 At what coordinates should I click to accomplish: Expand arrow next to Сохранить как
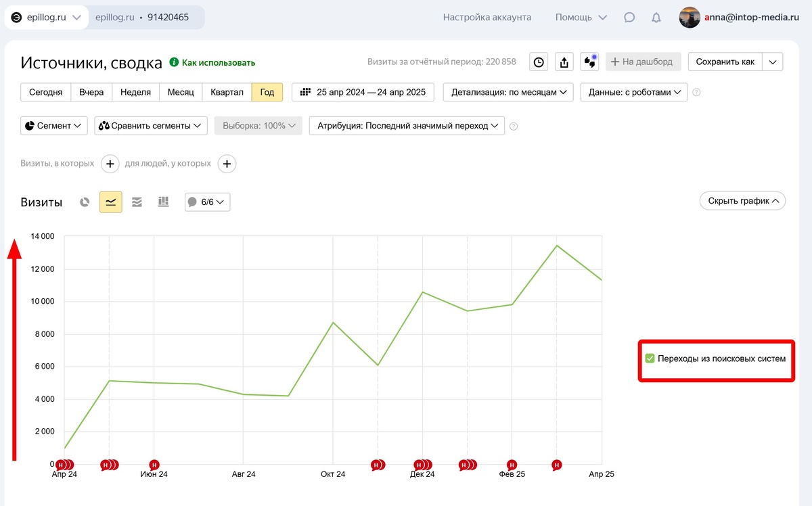pyautogui.click(x=773, y=62)
